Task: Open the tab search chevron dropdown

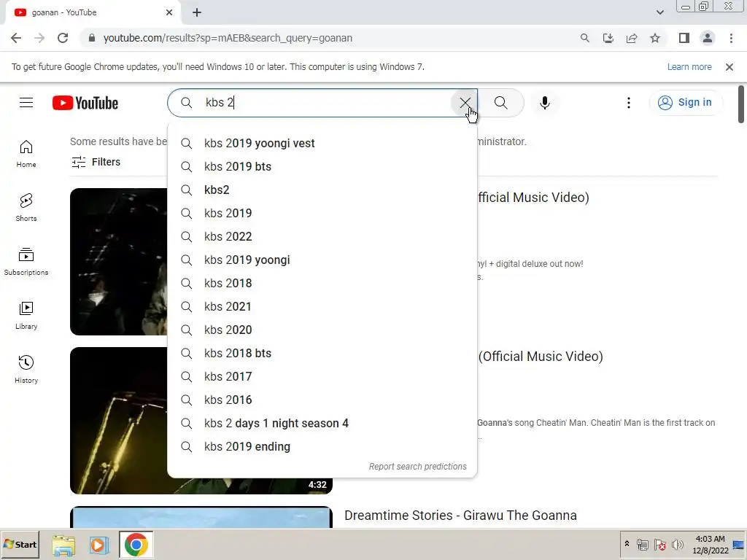Action: coord(659,12)
